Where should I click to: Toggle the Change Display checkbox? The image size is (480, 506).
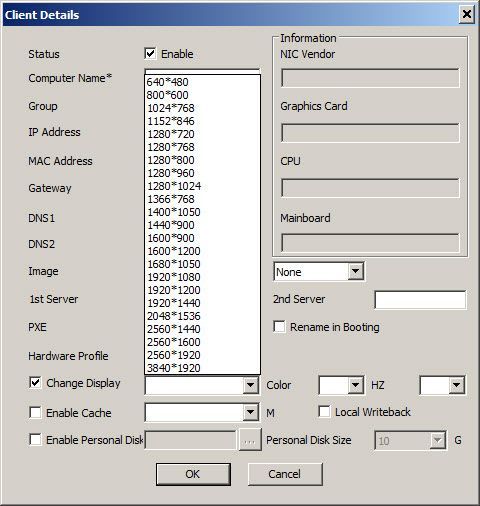(35, 383)
